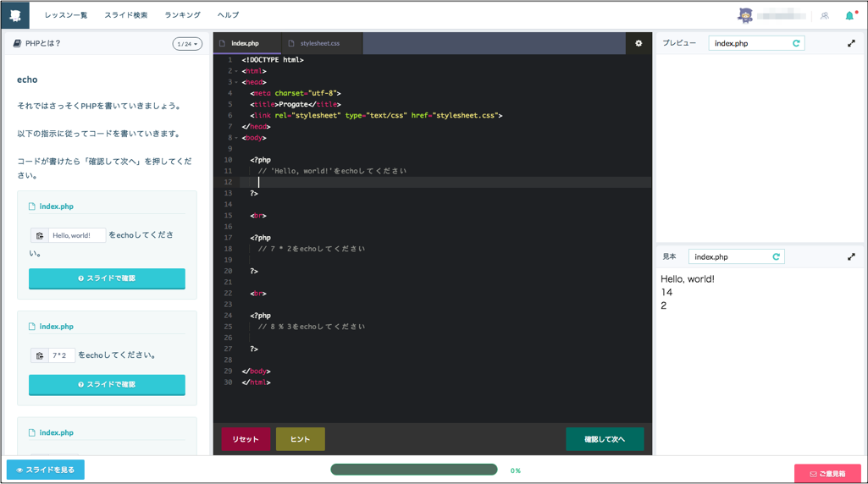Click the book icon beside PHPとは？

(x=17, y=43)
